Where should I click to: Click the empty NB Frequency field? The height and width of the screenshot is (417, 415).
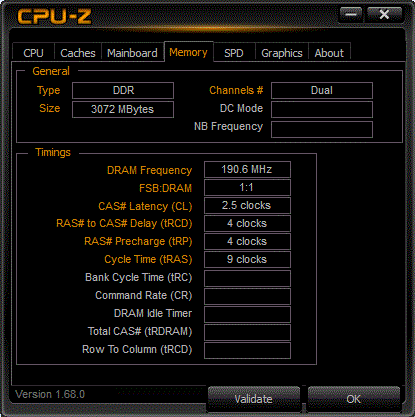(x=322, y=129)
